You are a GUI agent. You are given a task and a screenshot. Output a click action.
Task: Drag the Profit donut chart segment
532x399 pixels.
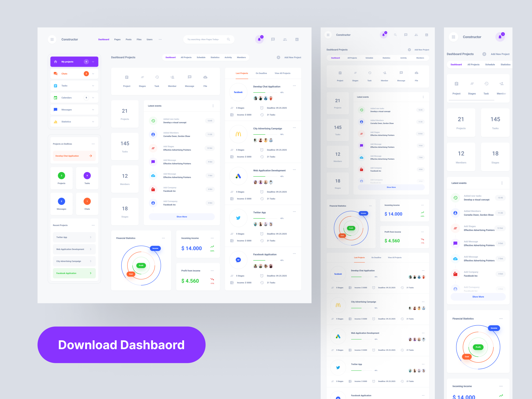pyautogui.click(x=141, y=265)
